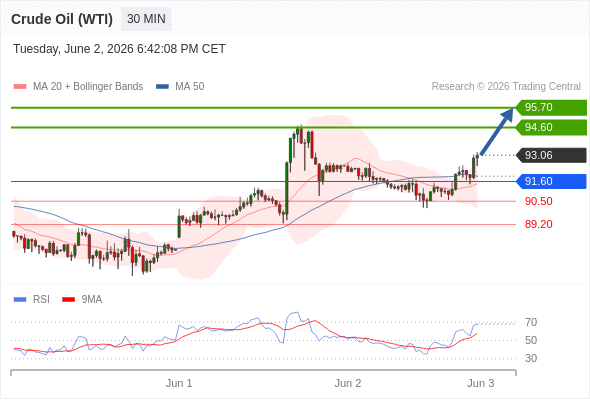Image resolution: width=590 pixels, height=400 pixels.
Task: Click the MA 20 + Bollinger Bands legend label
Action: click(x=88, y=87)
